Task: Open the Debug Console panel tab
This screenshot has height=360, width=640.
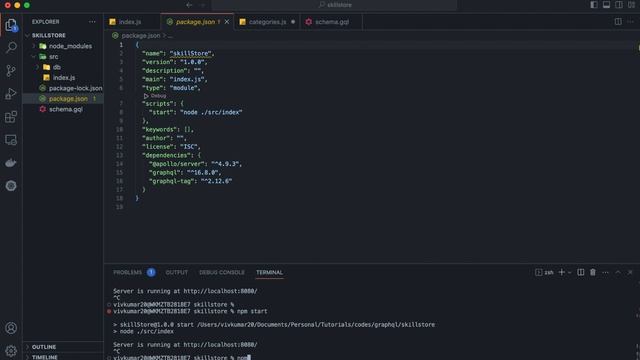Action: tap(222, 272)
